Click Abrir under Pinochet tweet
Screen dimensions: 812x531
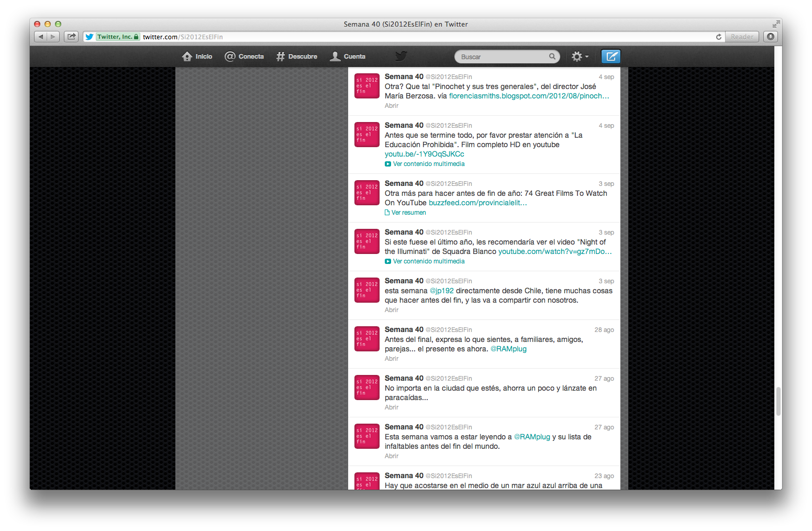click(392, 106)
